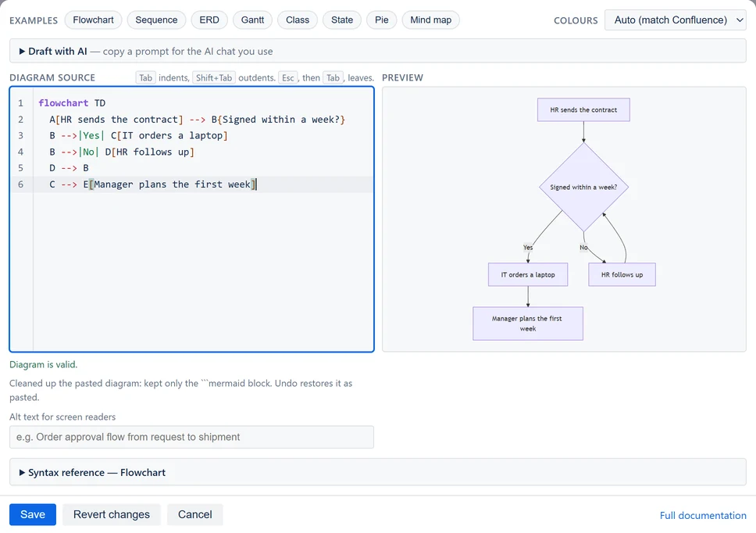Screen dimensions: 756x533
Task: Click 'IT orders a laptop' preview node
Action: pos(528,274)
